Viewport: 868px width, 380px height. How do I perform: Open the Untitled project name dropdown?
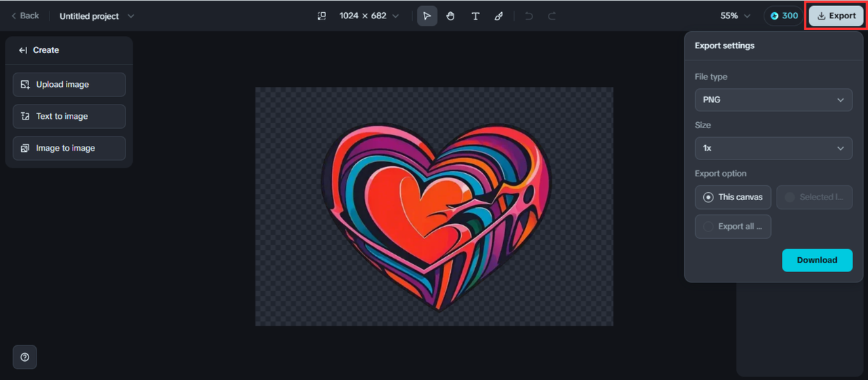click(x=97, y=16)
